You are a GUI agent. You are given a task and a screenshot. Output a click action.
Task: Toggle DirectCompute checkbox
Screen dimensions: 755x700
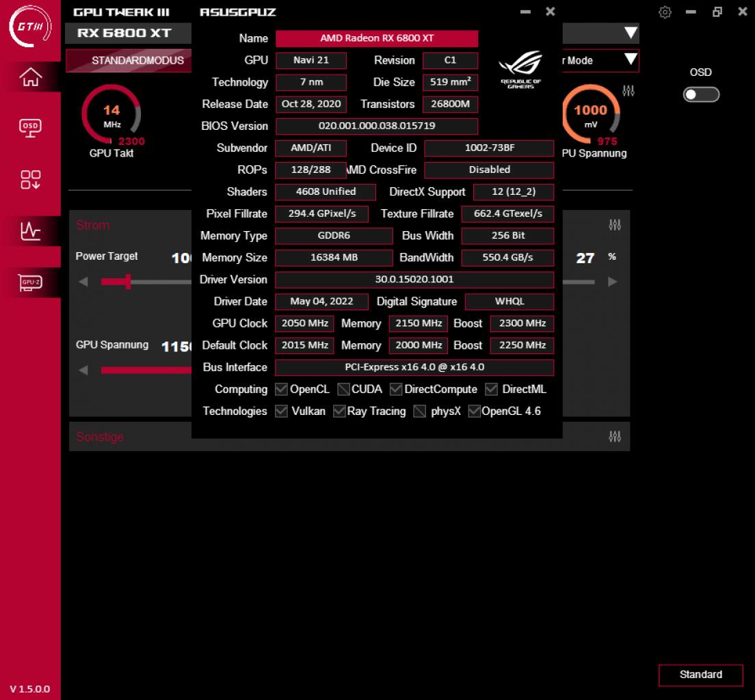tap(396, 389)
